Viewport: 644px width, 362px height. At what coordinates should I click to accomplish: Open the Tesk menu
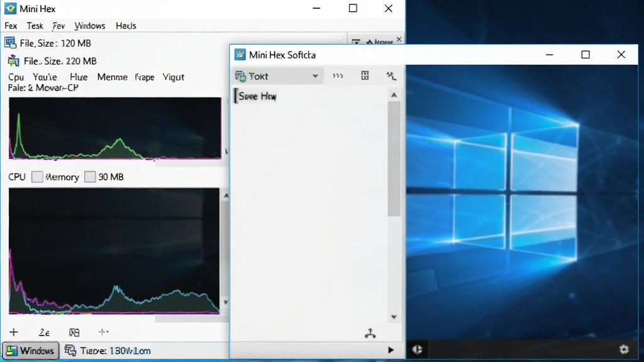pyautogui.click(x=35, y=26)
